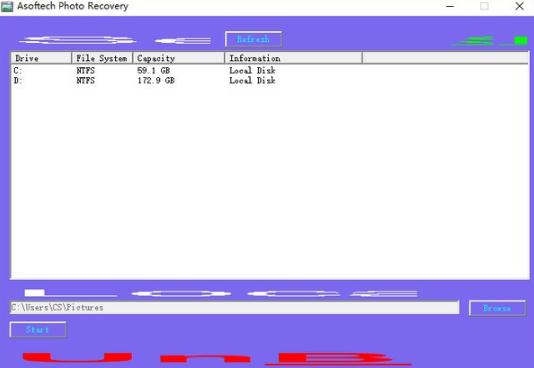The image size is (534, 368).
Task: Sort by the Information column header
Action: pyautogui.click(x=294, y=58)
